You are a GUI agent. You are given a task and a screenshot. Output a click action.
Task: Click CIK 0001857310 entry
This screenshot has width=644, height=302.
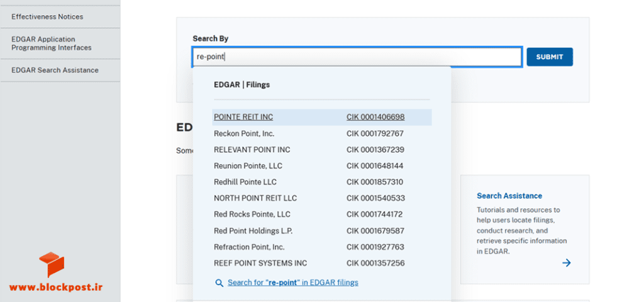pos(375,182)
